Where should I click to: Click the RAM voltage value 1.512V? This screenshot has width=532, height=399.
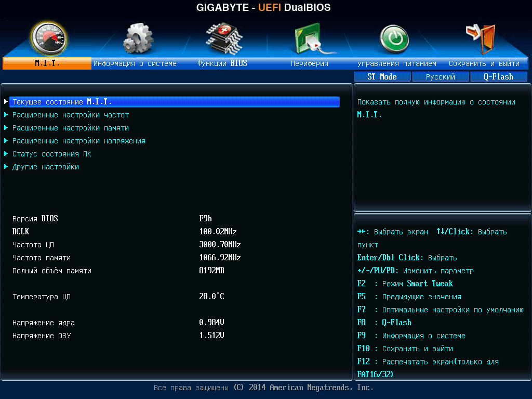(212, 336)
